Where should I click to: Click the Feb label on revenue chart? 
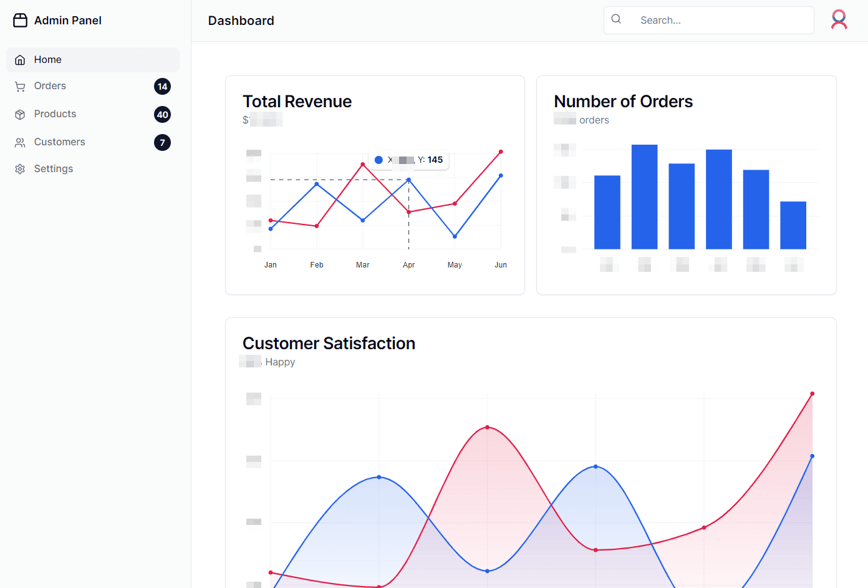317,265
